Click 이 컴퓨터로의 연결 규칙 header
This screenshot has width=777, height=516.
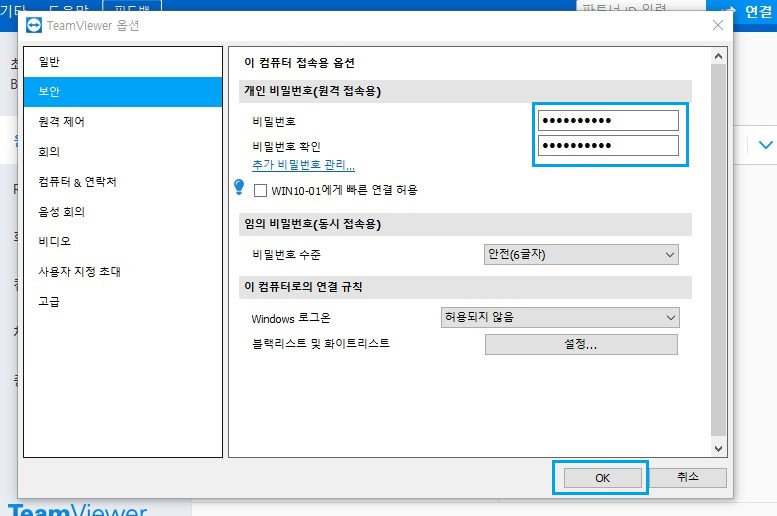tap(465, 287)
